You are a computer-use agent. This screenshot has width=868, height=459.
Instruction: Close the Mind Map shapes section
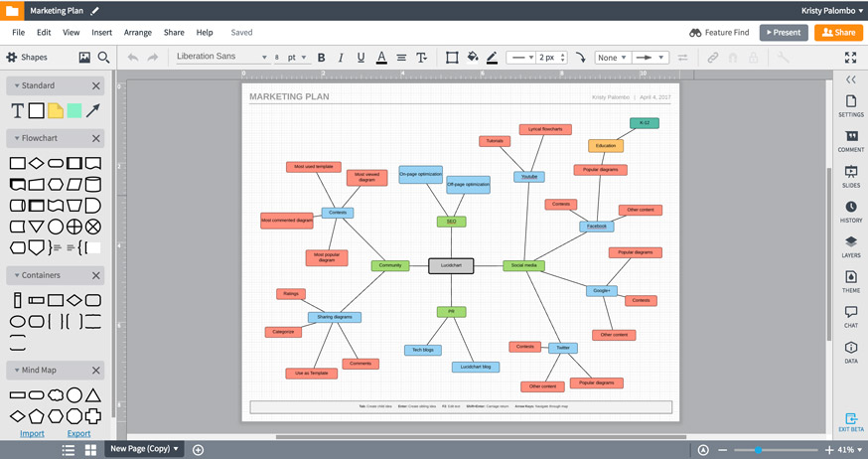pyautogui.click(x=96, y=371)
